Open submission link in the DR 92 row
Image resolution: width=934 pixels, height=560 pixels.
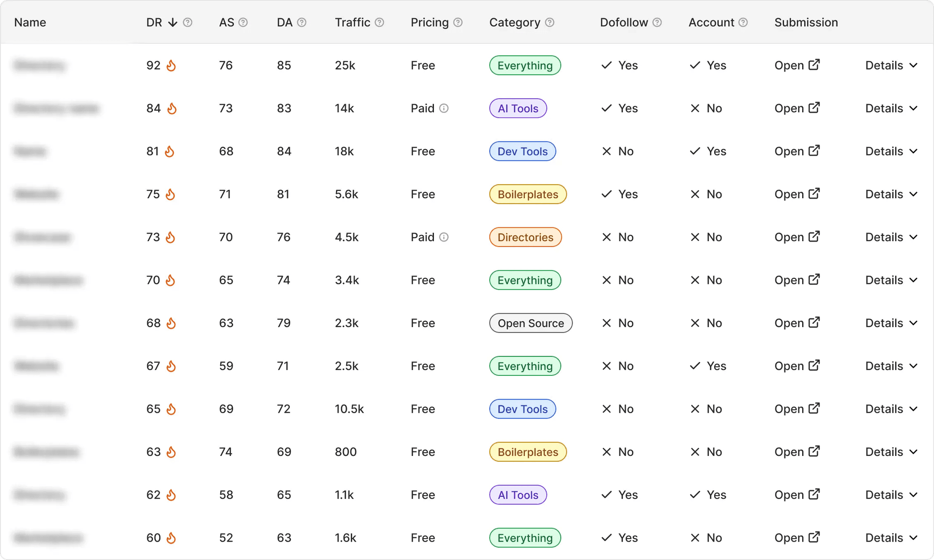point(797,65)
